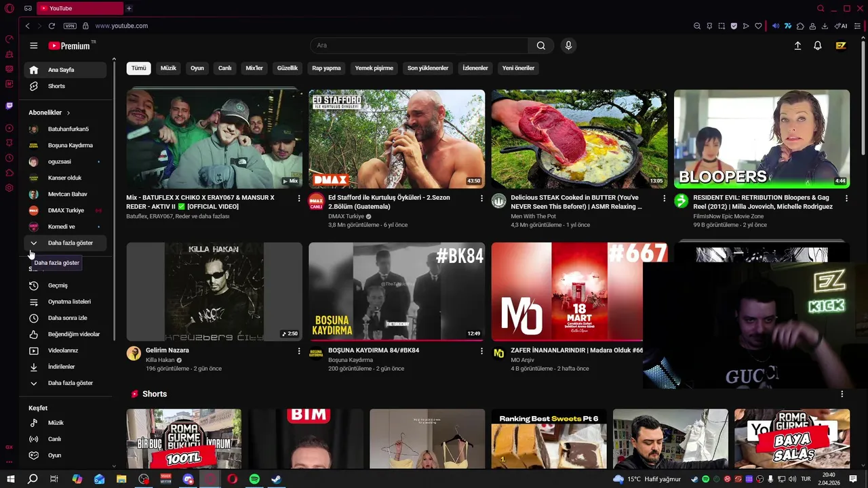
Task: Open the YouTube hamburger guide menu
Action: 34,45
